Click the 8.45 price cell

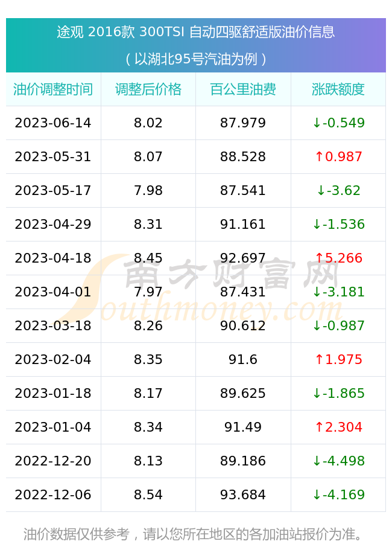(x=148, y=258)
